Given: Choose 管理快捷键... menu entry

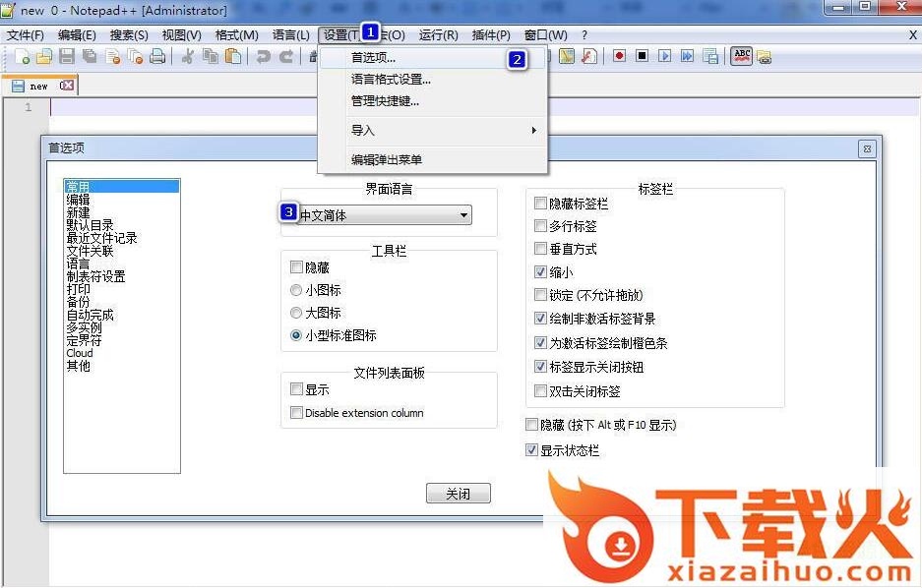Looking at the screenshot, I should click(433, 101).
